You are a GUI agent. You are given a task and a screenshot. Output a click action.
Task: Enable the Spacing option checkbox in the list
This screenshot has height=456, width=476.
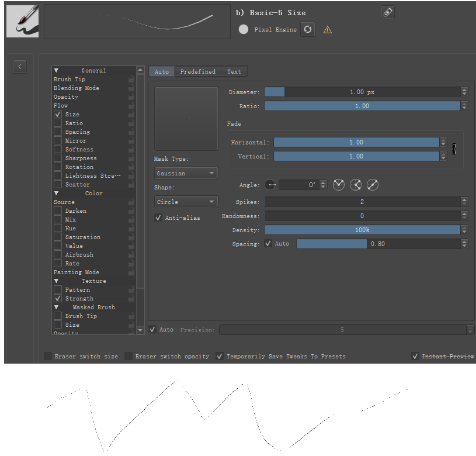click(58, 132)
